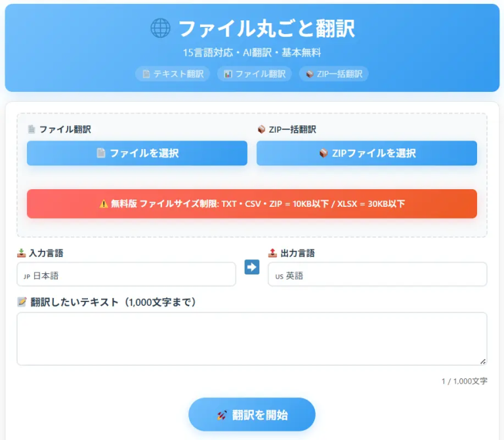Click the ファイル丸ごと翻訳 page title
Image resolution: width=504 pixels, height=440 pixels.
click(x=266, y=28)
